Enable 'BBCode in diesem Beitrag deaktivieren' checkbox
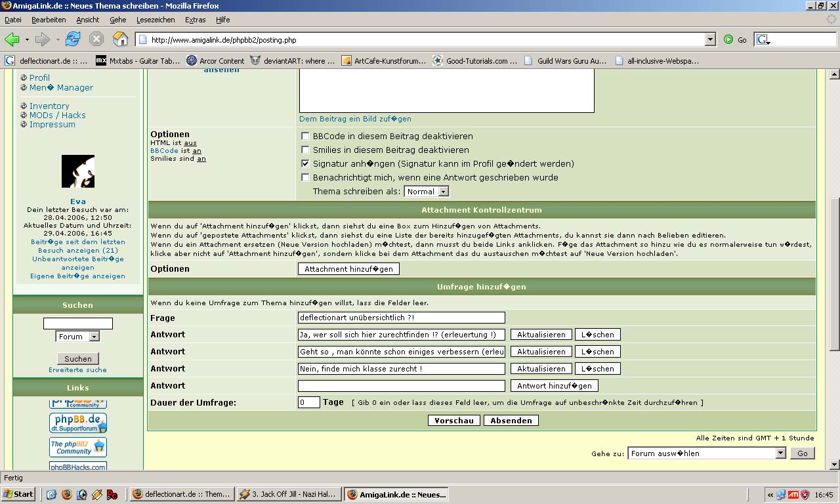Screen dimensions: 840x504 click(305, 136)
